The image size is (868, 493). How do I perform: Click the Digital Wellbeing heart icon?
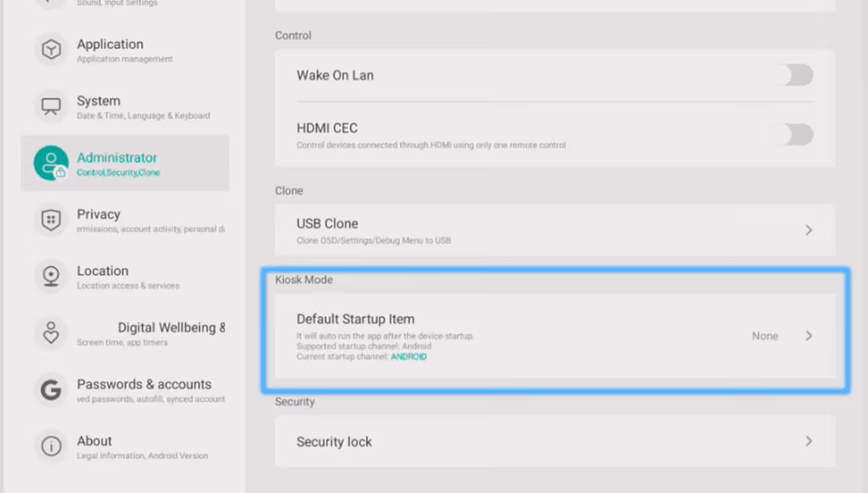pos(51,333)
